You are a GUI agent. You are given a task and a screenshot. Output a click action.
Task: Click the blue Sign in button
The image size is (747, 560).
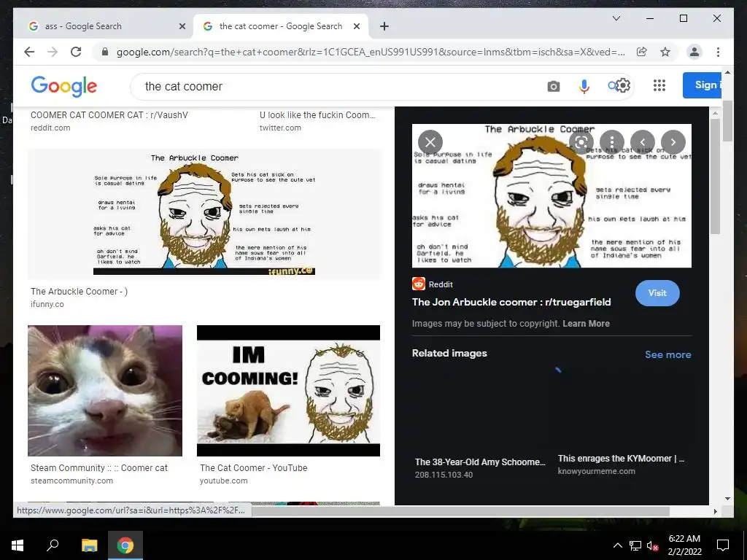703,85
